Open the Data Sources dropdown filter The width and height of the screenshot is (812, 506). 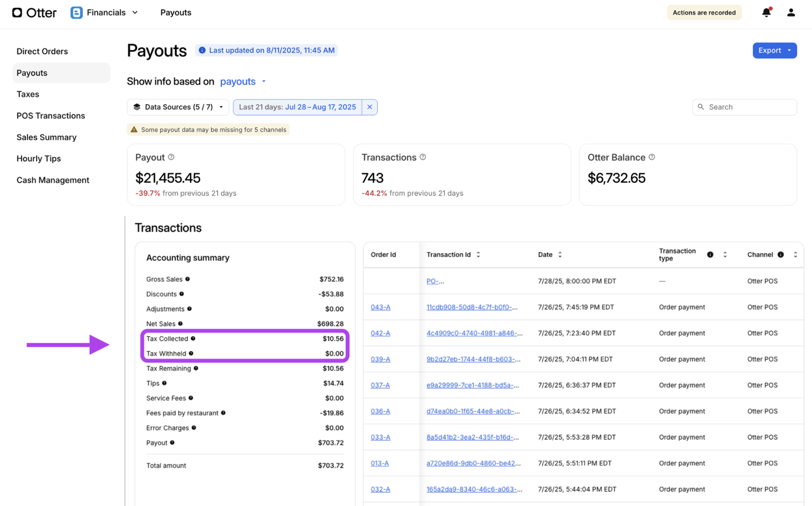click(x=178, y=107)
